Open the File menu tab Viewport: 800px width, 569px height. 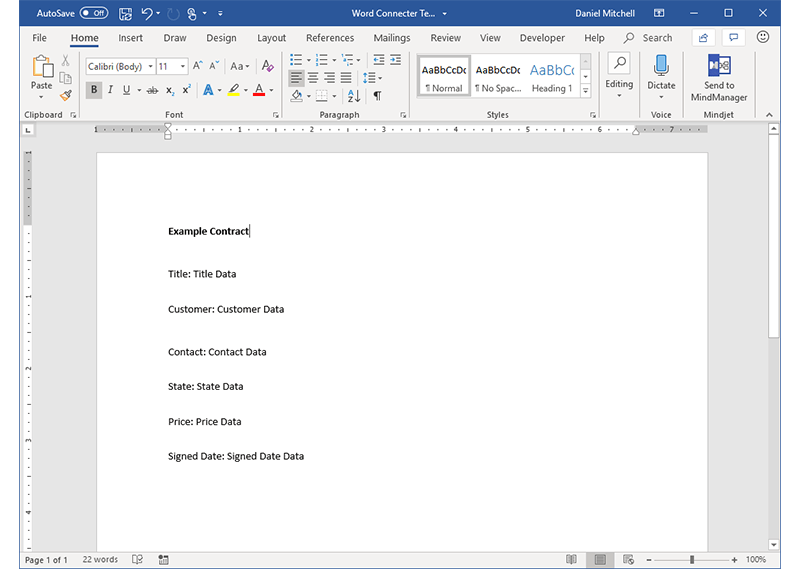click(x=39, y=38)
